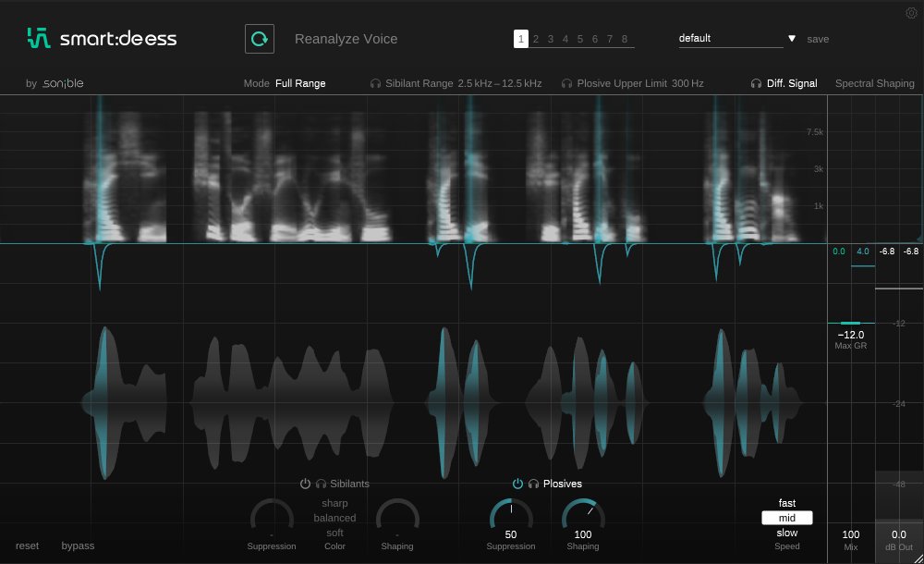Viewport: 924px width, 564px height.
Task: Click the 4.0 gain reduction readout
Action: [x=863, y=251]
